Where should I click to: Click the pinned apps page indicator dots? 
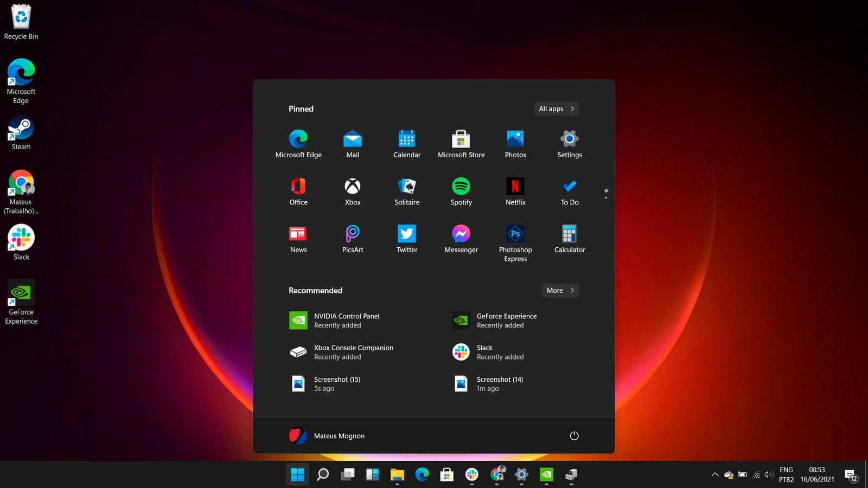point(606,194)
